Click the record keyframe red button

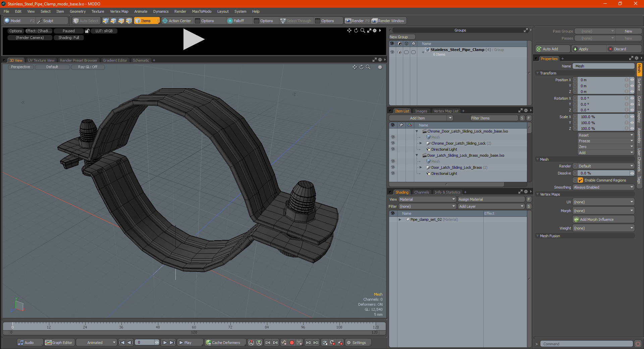click(292, 343)
